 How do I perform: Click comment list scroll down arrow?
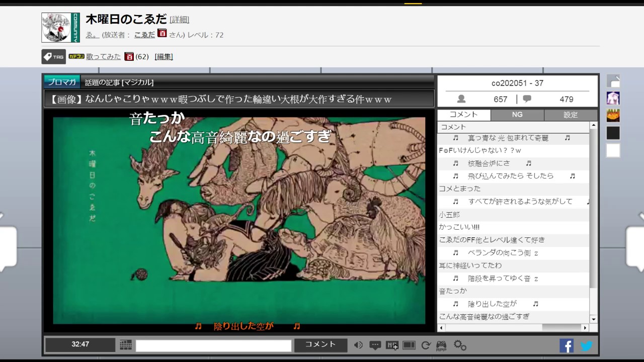pos(593,319)
